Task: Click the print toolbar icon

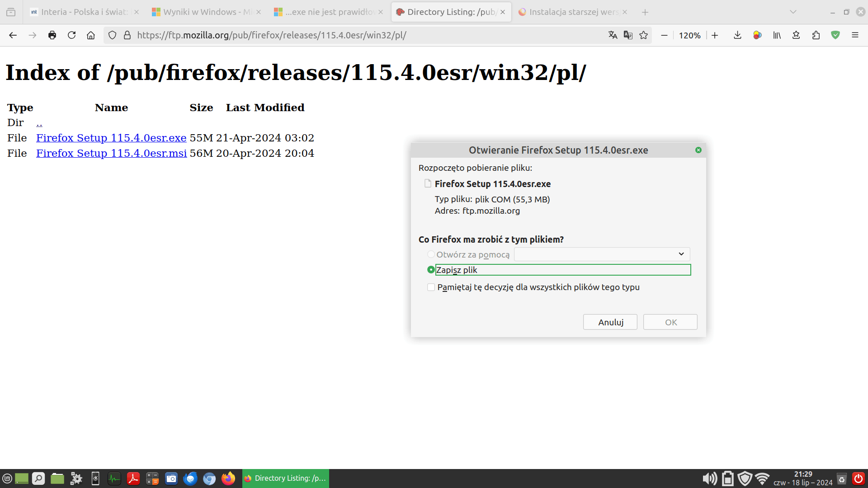Action: coord(52,35)
